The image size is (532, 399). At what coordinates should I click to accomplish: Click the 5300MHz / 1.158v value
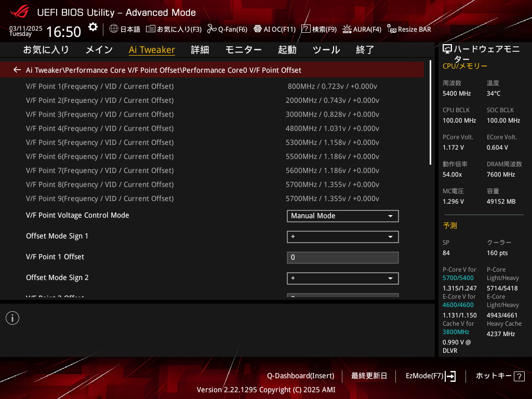(x=332, y=142)
